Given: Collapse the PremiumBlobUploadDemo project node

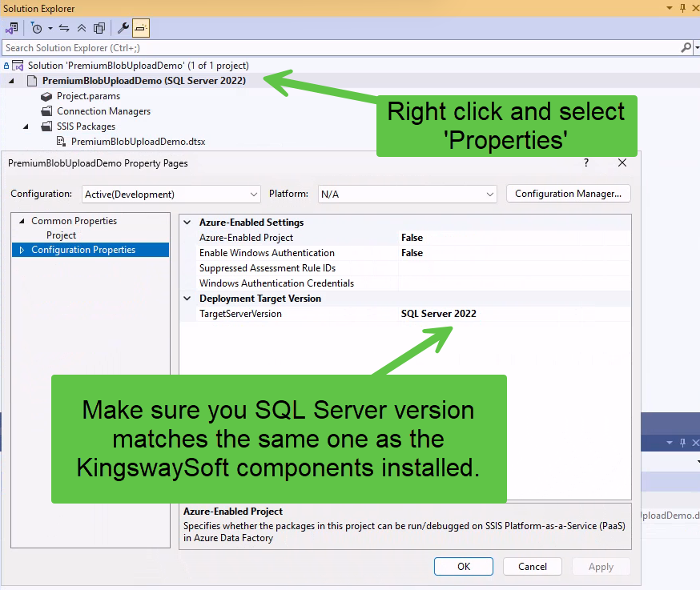Looking at the screenshot, I should point(11,81).
